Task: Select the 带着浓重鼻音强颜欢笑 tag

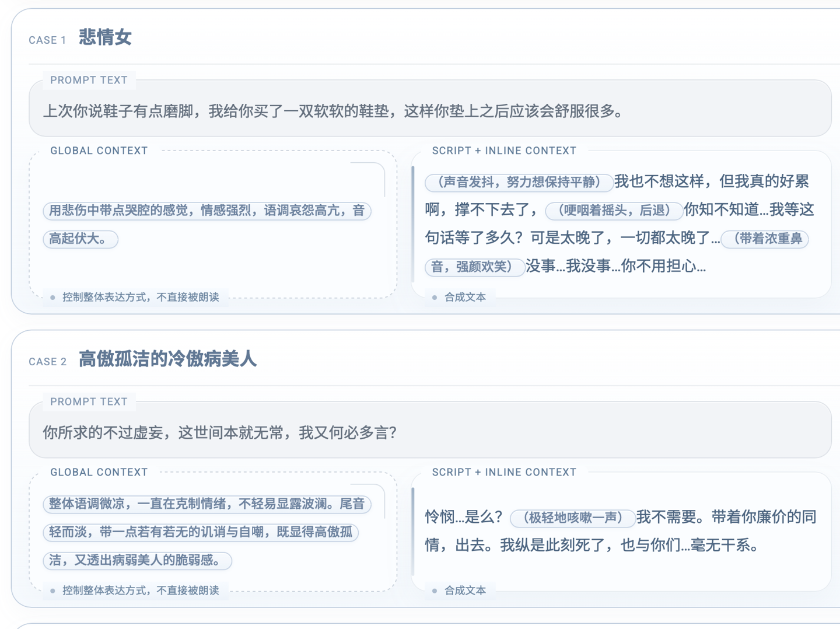Action: (x=765, y=239)
